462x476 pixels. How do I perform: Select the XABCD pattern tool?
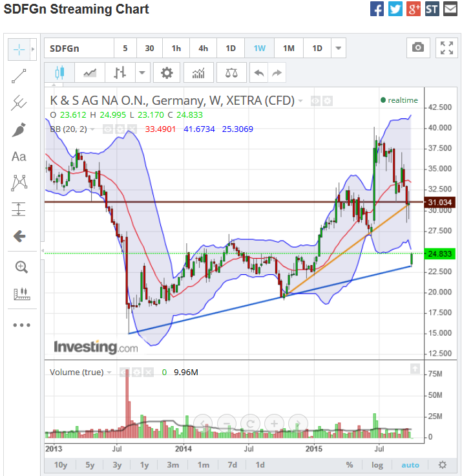pyautogui.click(x=19, y=183)
